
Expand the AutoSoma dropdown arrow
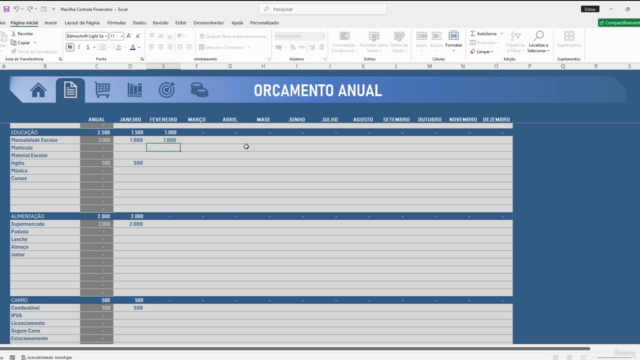502,33
